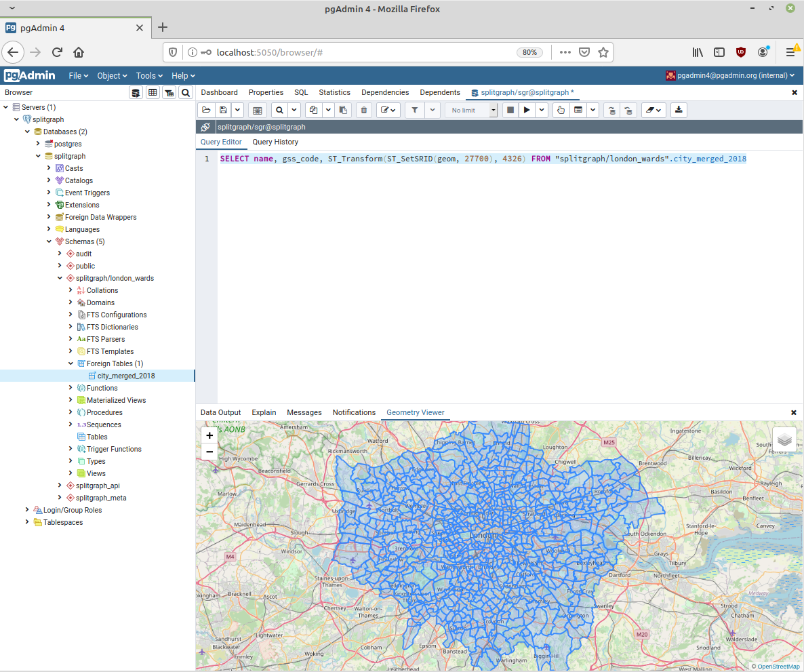804x672 pixels.
Task: Open Query Tool from Browser panel header
Action: pos(136,93)
